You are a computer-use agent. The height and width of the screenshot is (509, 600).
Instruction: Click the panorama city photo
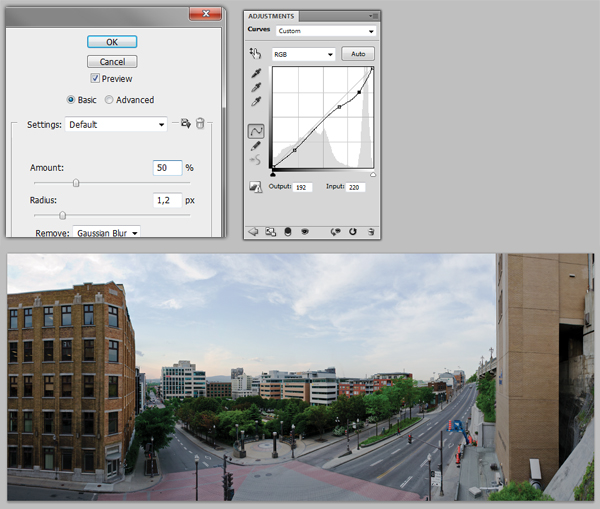point(300,377)
